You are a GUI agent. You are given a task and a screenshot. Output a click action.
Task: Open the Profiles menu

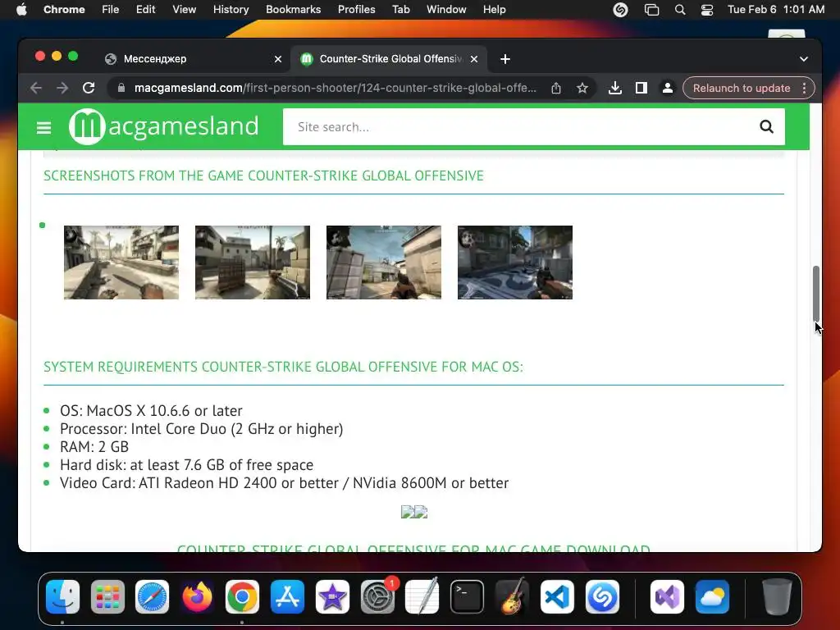pyautogui.click(x=356, y=10)
